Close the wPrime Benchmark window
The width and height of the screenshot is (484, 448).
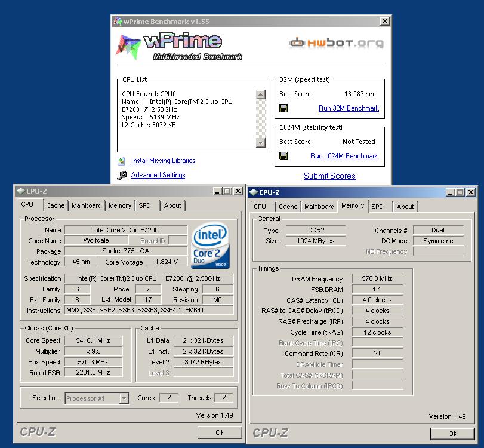point(384,22)
